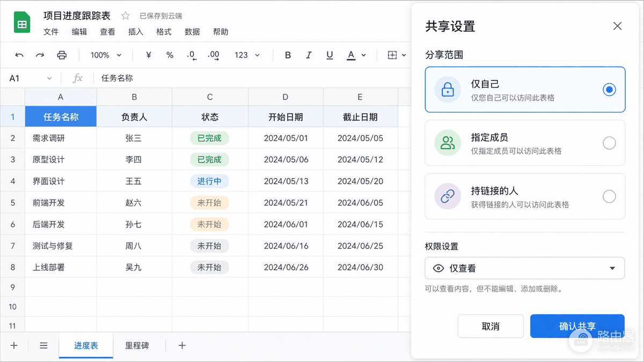
Task: Click the green Sheets app logo
Action: pos(22,23)
